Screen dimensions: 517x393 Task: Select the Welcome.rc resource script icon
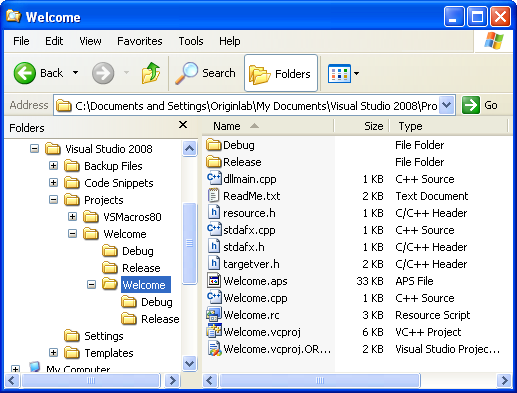point(214,314)
